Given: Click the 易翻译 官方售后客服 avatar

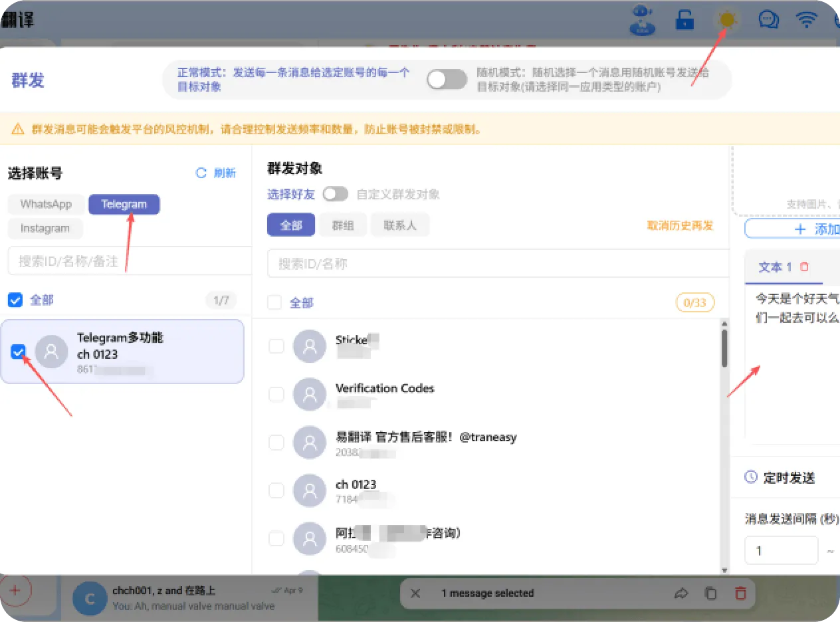Looking at the screenshot, I should click(309, 443).
